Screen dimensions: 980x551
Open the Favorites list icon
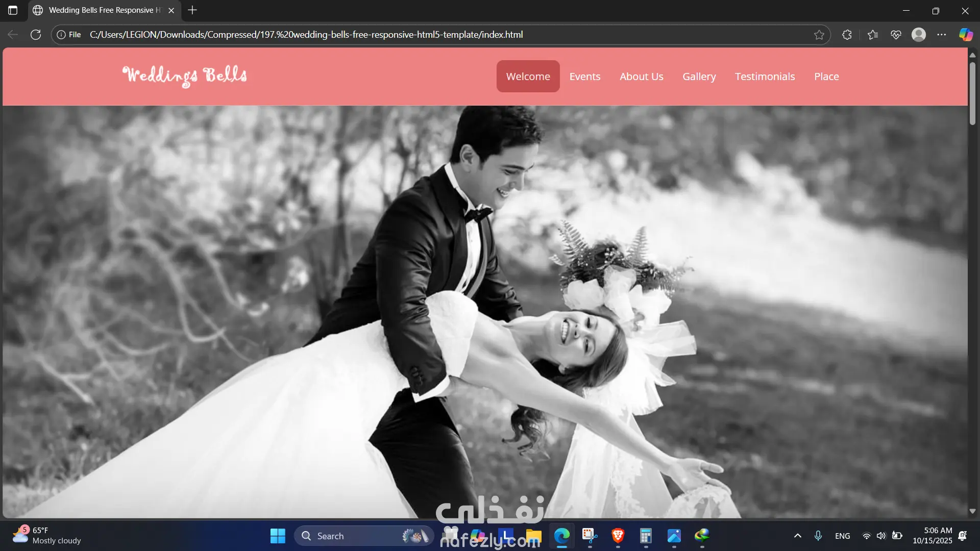point(873,35)
